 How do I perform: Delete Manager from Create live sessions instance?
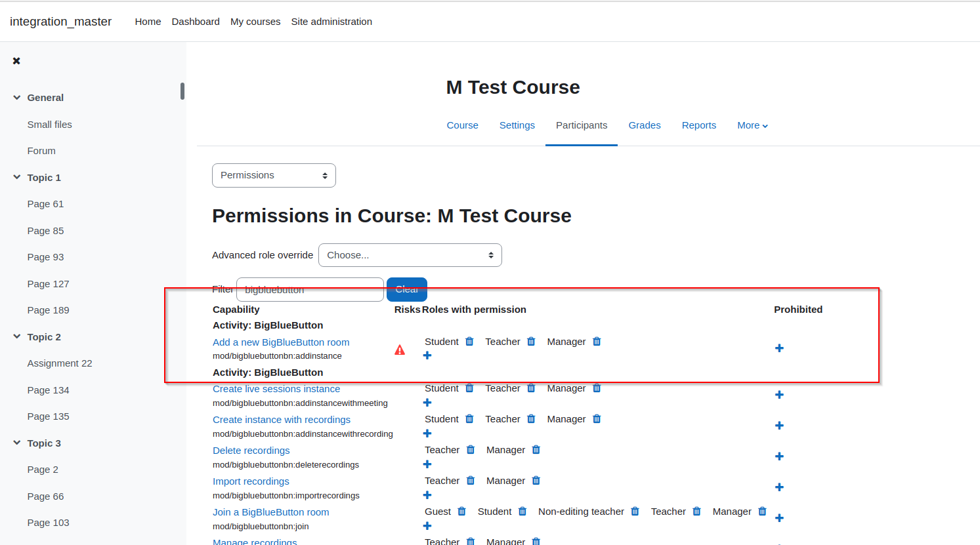tap(597, 388)
